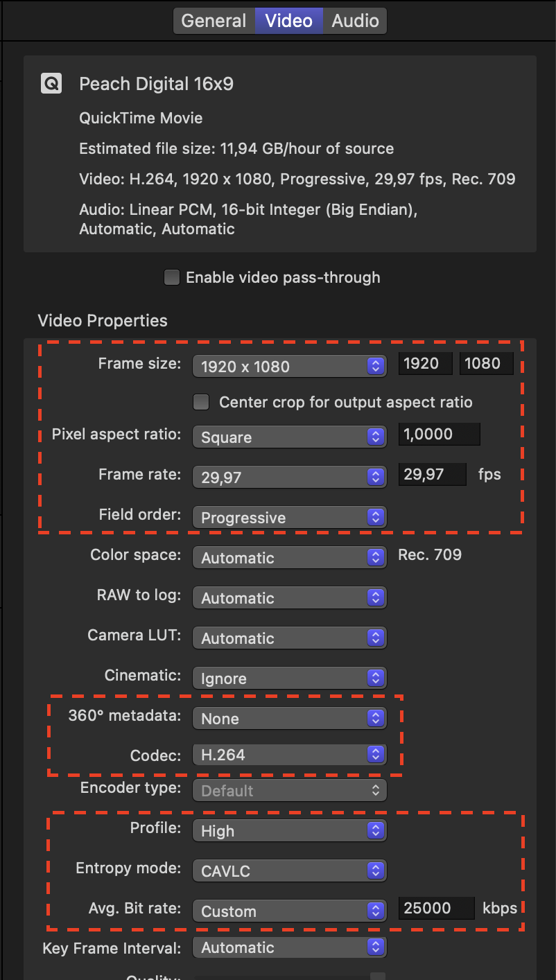The width and height of the screenshot is (556, 980).
Task: Click the frame height field showing 1080
Action: (x=486, y=364)
